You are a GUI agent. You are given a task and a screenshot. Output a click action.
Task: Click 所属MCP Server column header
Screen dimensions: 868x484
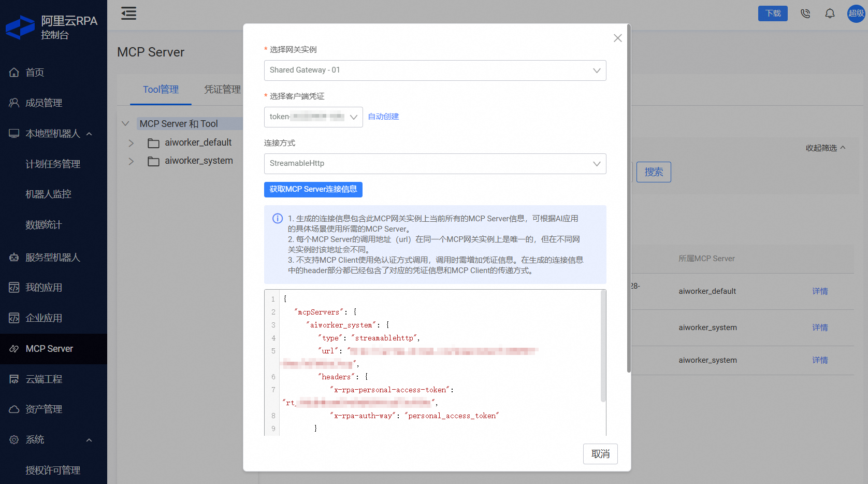pyautogui.click(x=706, y=259)
